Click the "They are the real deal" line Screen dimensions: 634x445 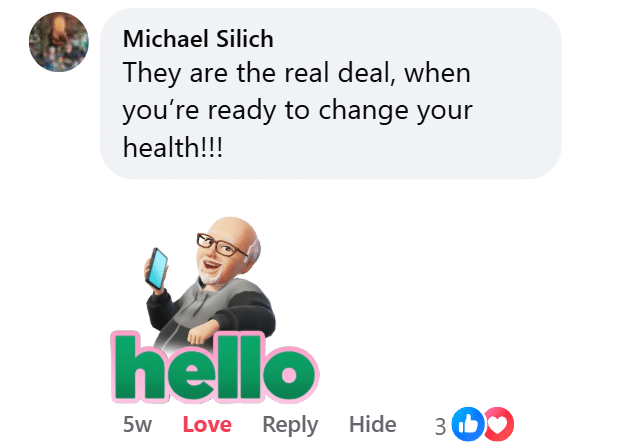tap(297, 73)
